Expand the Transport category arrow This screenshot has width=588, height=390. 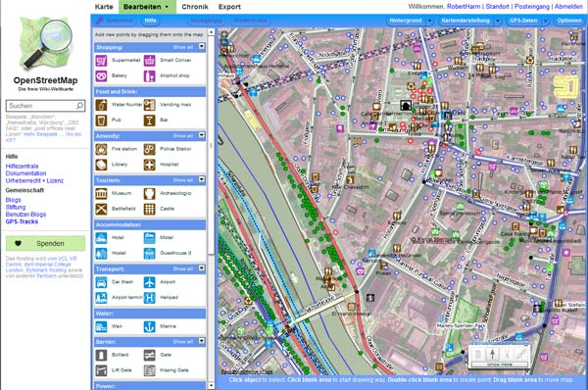coord(202,268)
